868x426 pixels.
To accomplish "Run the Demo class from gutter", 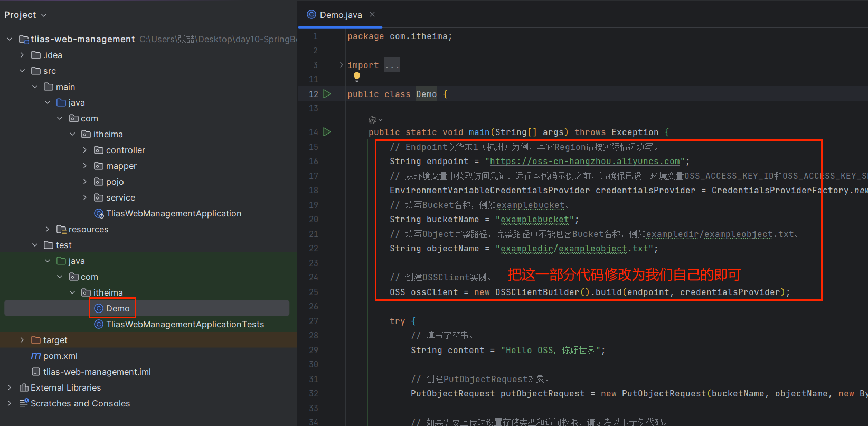I will tap(327, 94).
